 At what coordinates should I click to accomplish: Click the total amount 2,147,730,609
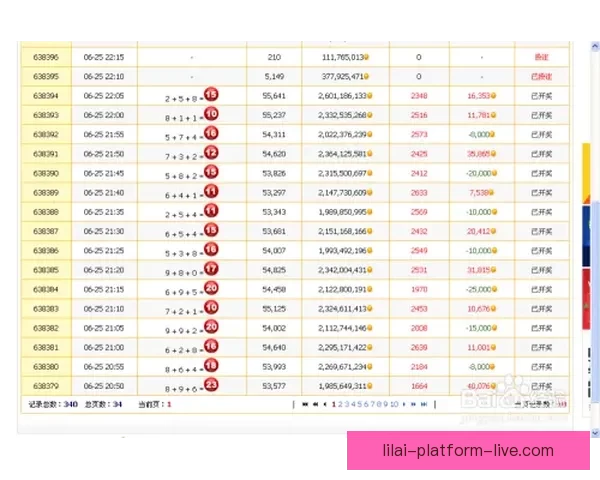[x=342, y=193]
